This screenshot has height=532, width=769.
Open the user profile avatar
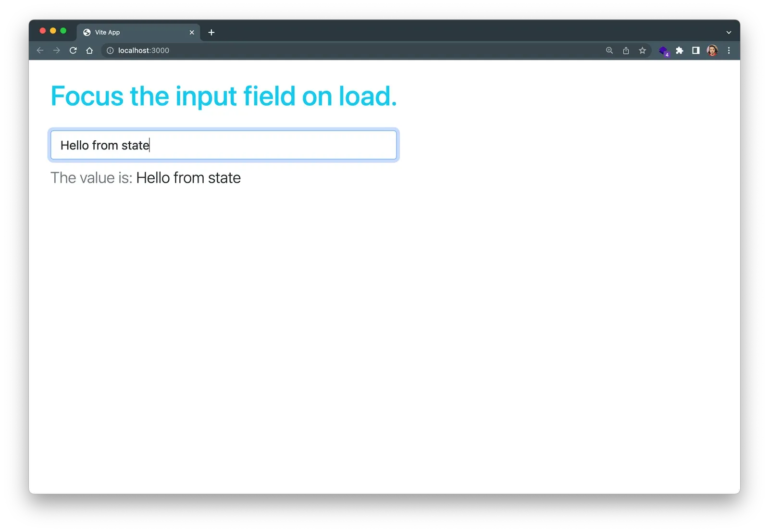(x=712, y=50)
